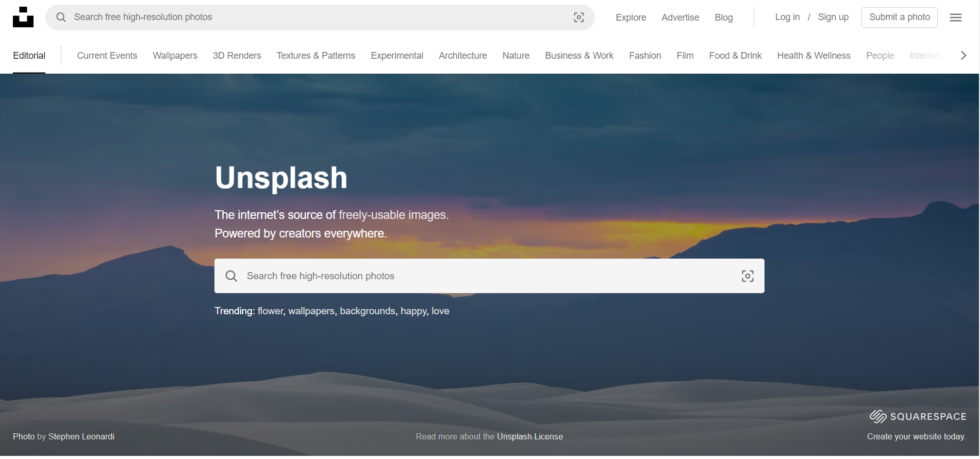This screenshot has width=980, height=459.
Task: Go to Food & Drink category
Action: (735, 56)
